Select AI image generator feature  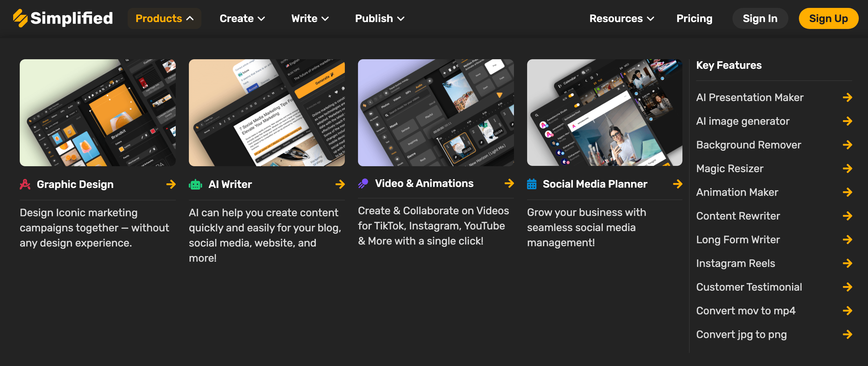coord(743,121)
